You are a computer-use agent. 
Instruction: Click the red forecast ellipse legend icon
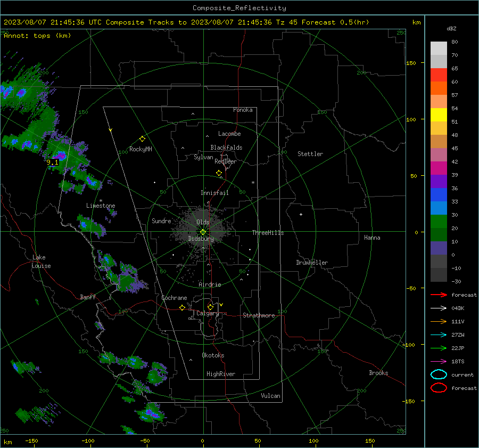point(439,388)
